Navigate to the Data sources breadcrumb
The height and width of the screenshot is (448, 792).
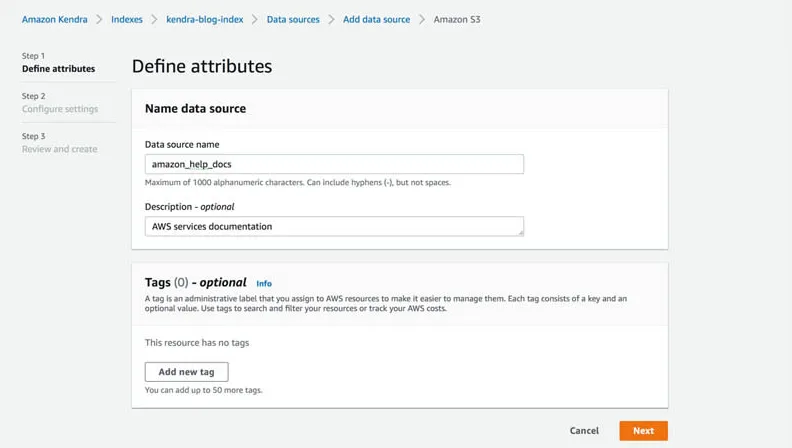point(291,19)
